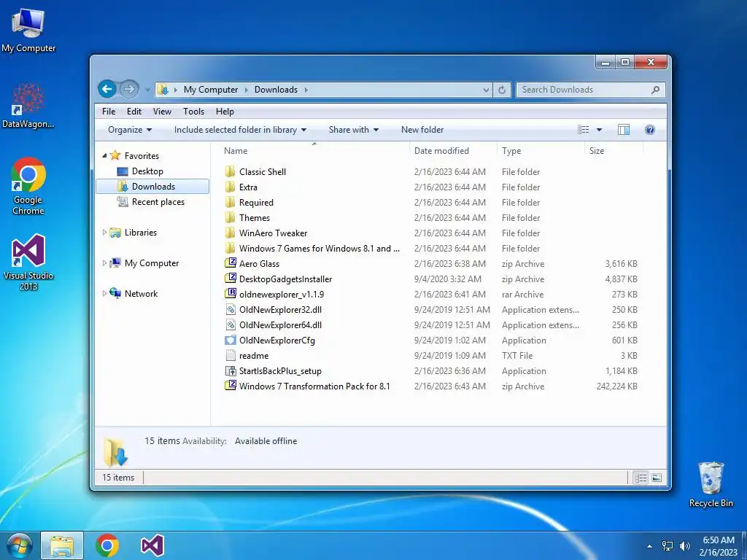Show hidden tray icons arrow

tap(649, 546)
